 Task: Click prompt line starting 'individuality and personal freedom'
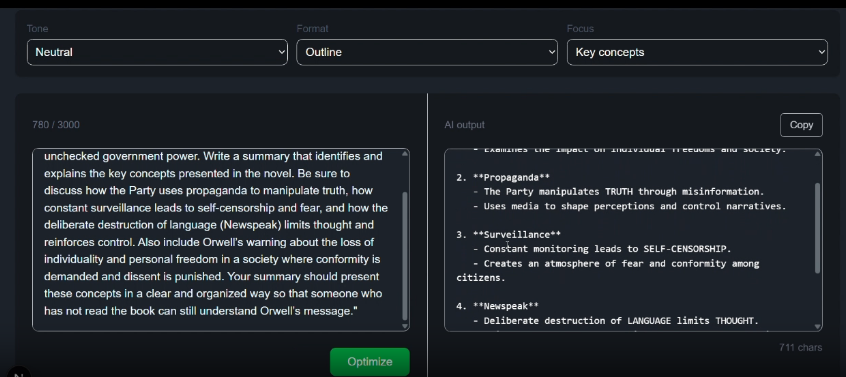(212, 259)
